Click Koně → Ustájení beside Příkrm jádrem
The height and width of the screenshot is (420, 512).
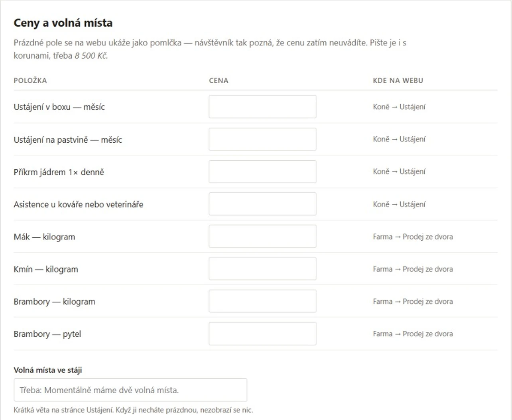399,171
